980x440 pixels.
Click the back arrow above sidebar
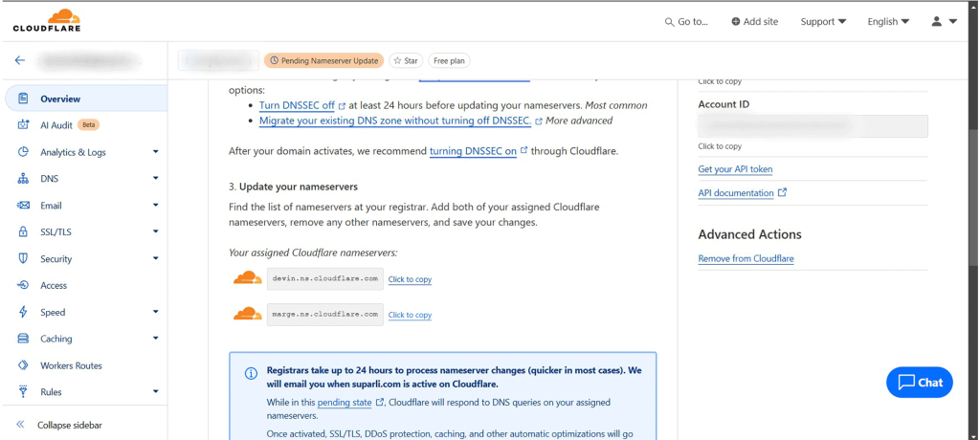pyautogui.click(x=19, y=60)
